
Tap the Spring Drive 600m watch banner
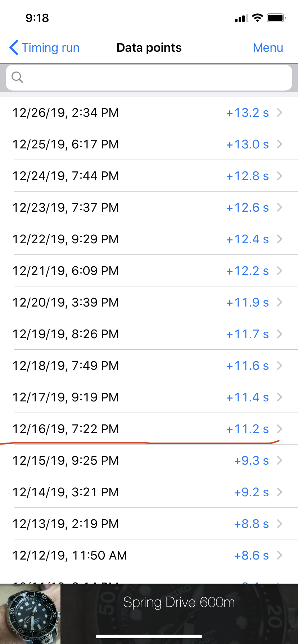tap(149, 614)
